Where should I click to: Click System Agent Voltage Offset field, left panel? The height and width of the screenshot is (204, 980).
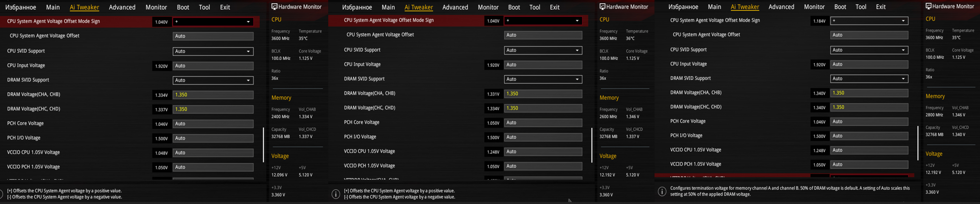coord(213,36)
